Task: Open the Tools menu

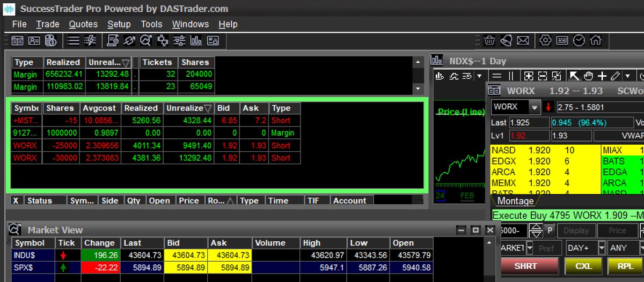Action: (x=151, y=24)
